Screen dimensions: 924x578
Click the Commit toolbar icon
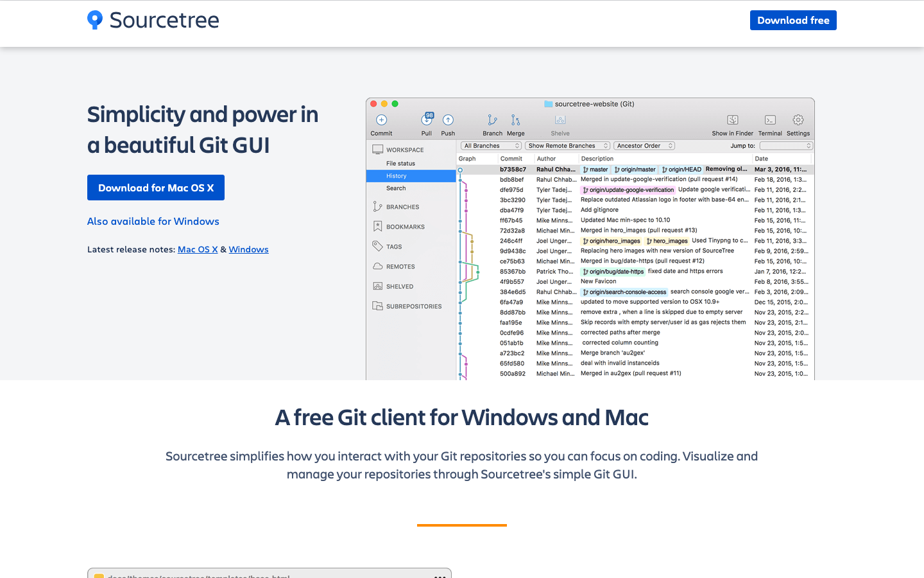381,120
